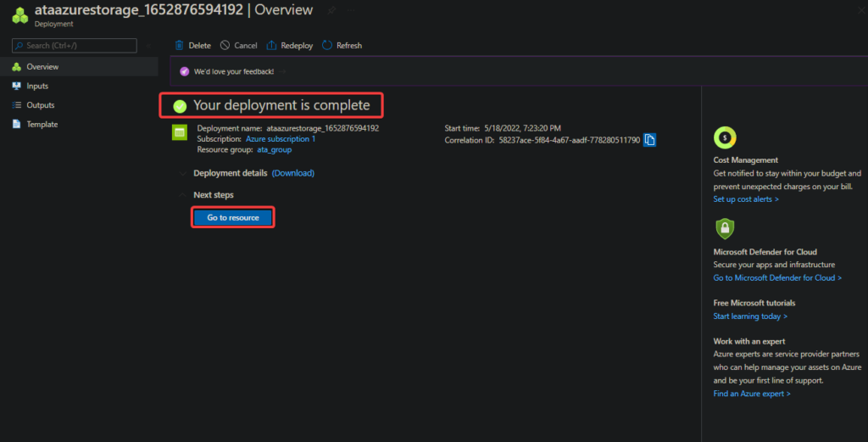This screenshot has width=868, height=442.
Task: Open the Outputs menu item
Action: tap(40, 105)
